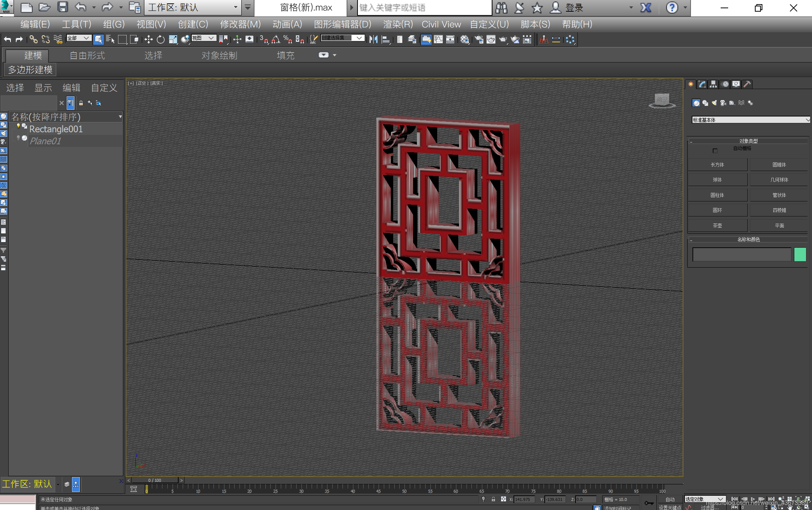Open the Modify panel tab icon

(x=702, y=84)
